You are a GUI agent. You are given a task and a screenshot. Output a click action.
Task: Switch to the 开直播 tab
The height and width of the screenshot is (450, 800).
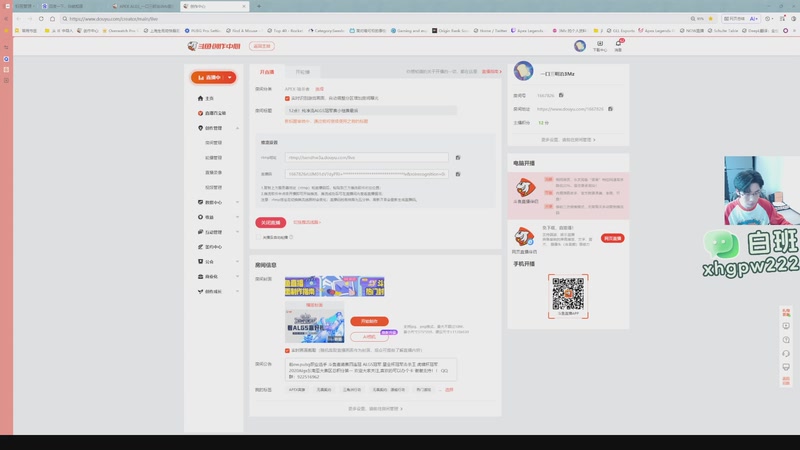click(267, 72)
